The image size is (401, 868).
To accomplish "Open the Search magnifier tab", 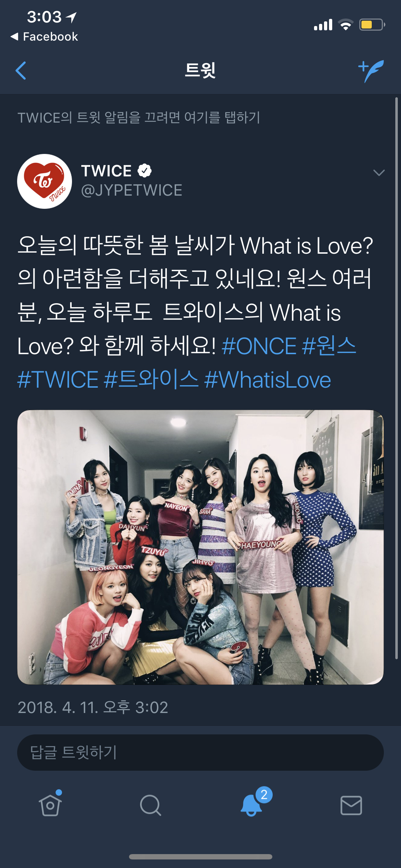I will (150, 805).
